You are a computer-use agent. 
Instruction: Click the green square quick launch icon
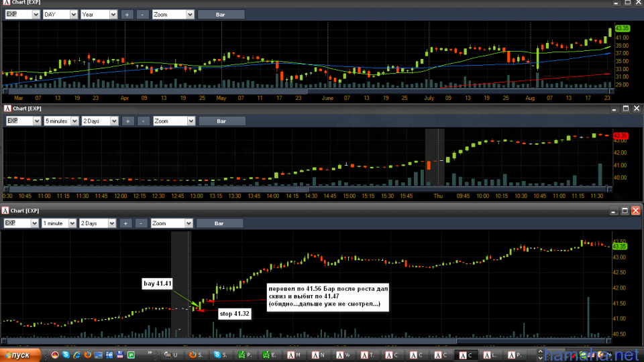pos(131,355)
